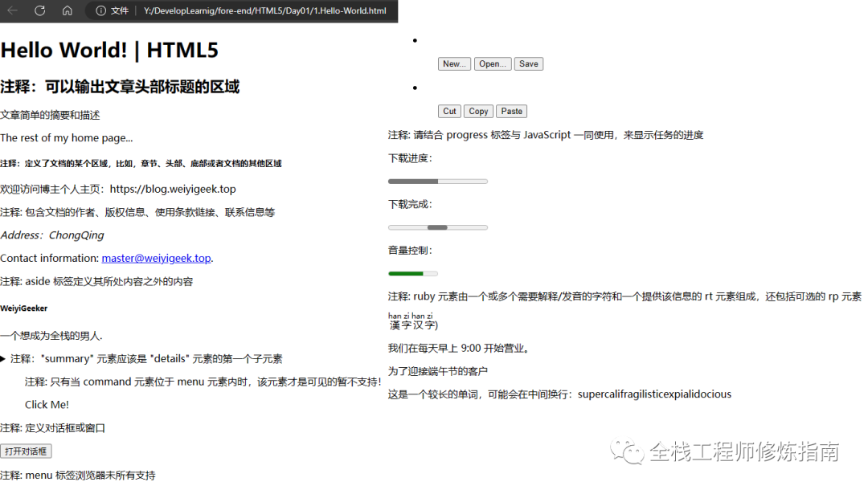Click 我们在每天早上 9:00 开始营业 text
Screen dimensions: 868x490
458,349
